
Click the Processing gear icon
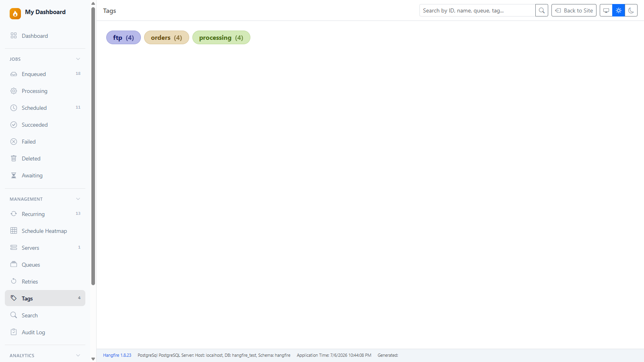pyautogui.click(x=14, y=91)
